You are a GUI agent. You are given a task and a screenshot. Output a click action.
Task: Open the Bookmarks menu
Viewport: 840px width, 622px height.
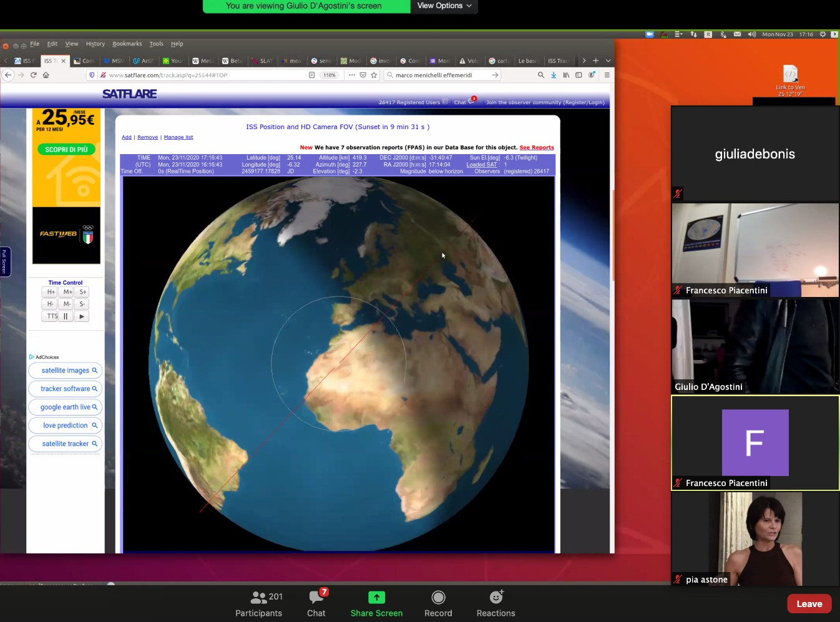(127, 44)
